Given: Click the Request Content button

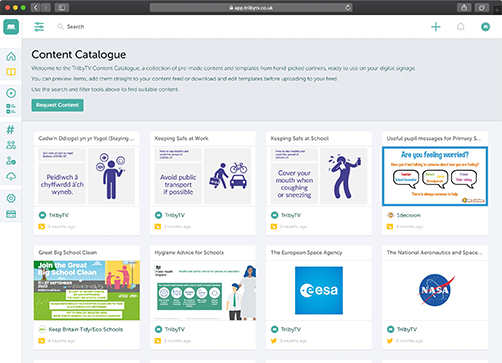Looking at the screenshot, I should 57,105.
